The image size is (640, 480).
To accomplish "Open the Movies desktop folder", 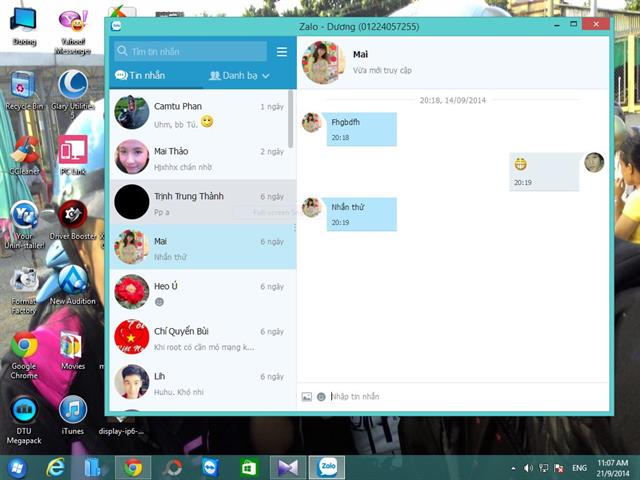I will (x=73, y=350).
